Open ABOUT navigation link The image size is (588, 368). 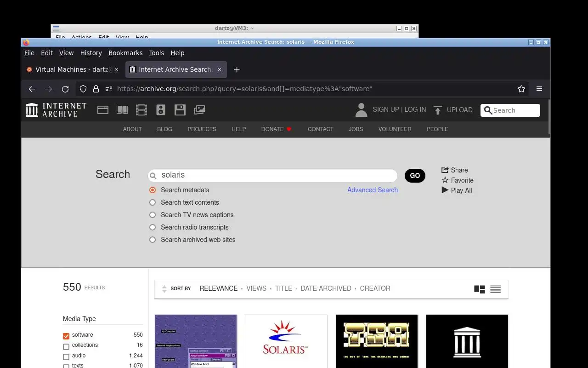coord(132,129)
